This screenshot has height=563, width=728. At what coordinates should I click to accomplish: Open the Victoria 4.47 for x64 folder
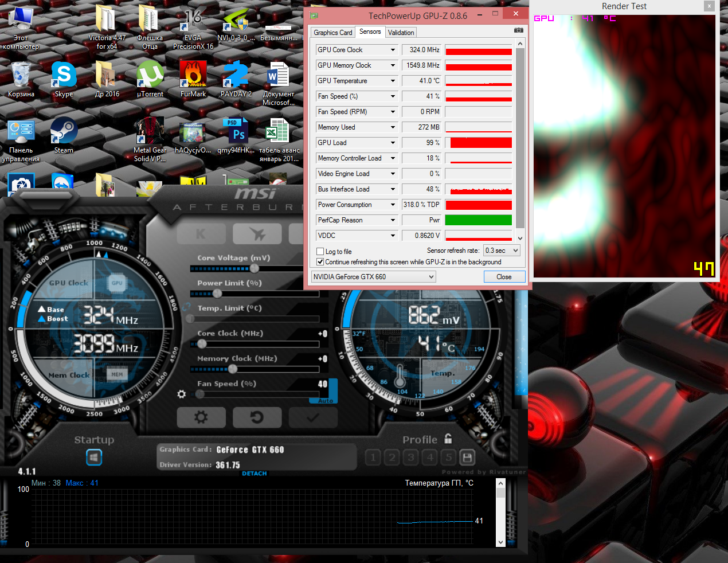tap(107, 28)
